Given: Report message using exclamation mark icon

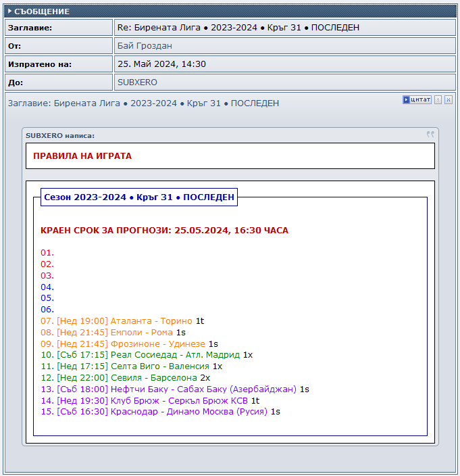Looking at the screenshot, I should click(438, 99).
